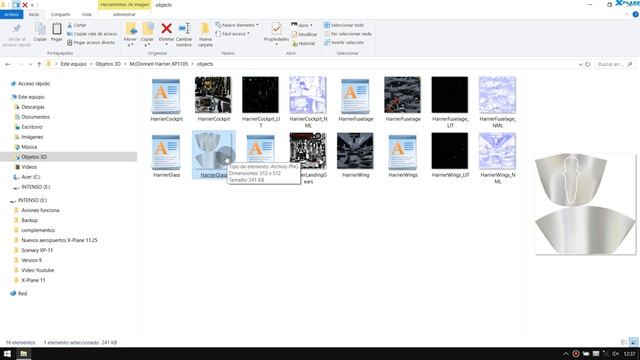
Task: Go forward with the right arrow
Action: [x=20, y=64]
